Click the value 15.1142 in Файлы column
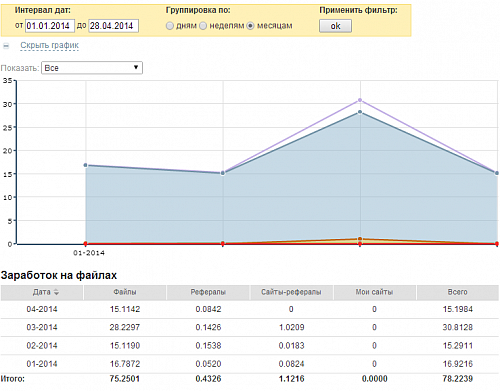Screen dimensions: 500x391 (125, 309)
